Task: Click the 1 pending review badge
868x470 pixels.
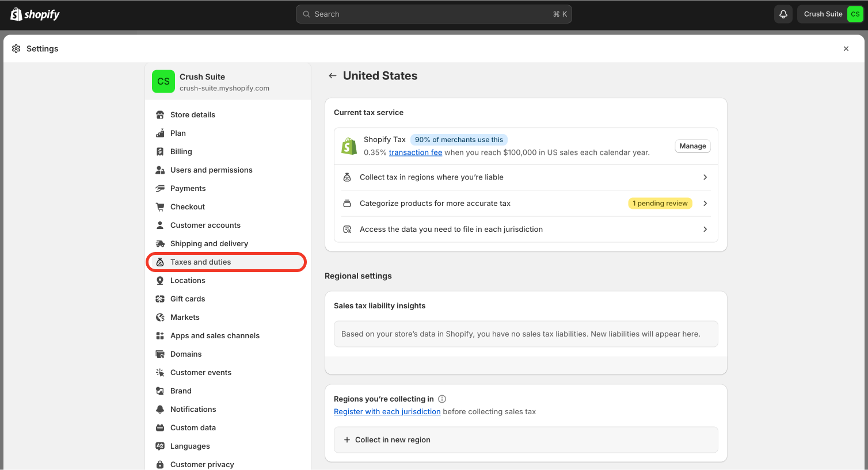Action: 660,204
